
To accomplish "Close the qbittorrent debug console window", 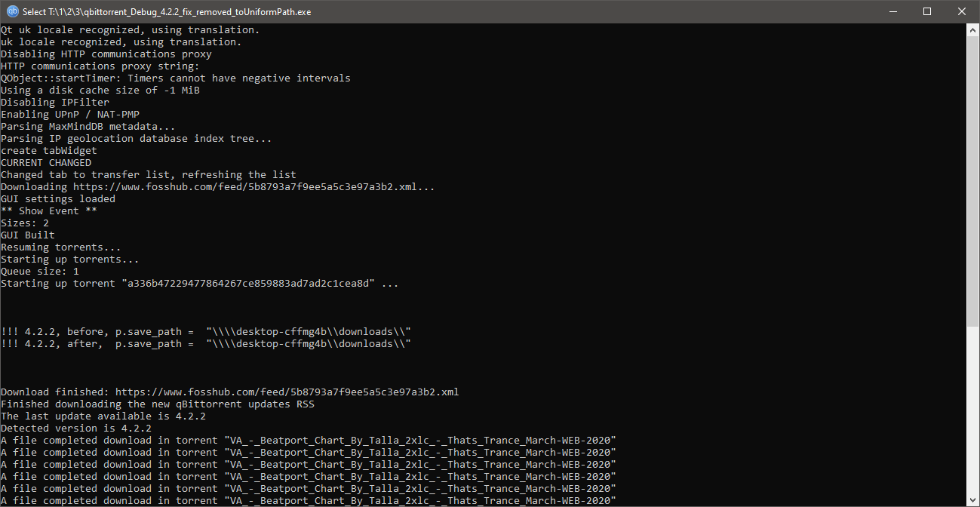I will point(962,11).
